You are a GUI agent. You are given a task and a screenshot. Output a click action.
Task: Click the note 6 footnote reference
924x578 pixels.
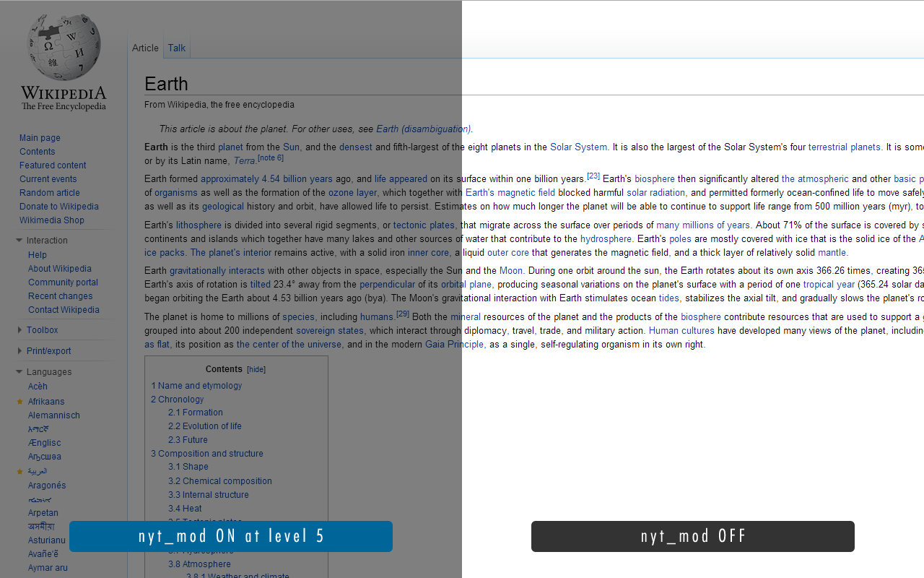click(x=271, y=158)
